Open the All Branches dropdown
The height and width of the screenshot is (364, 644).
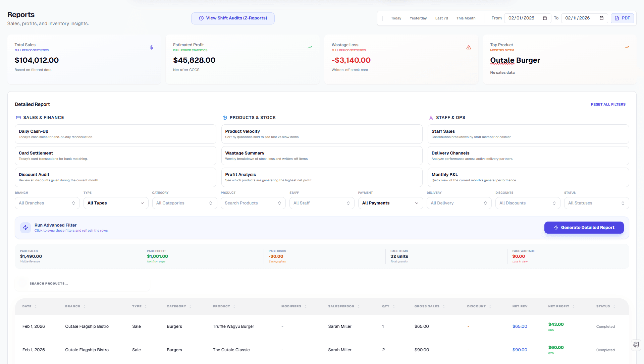(47, 203)
